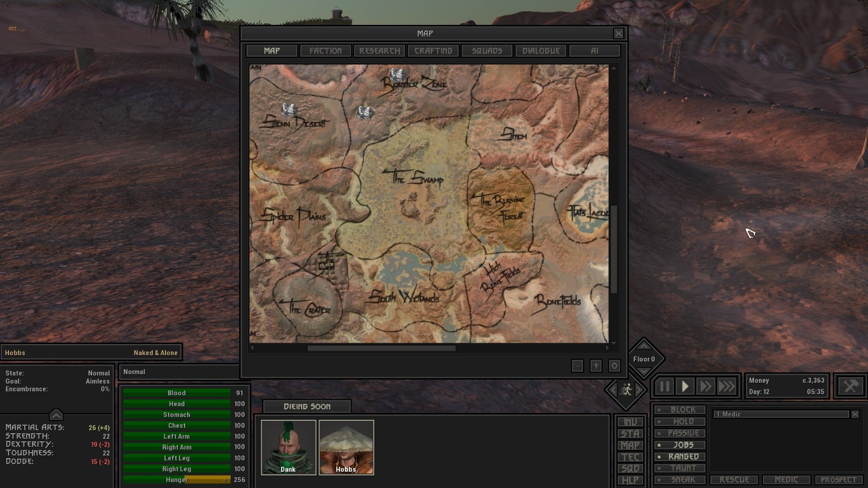Turn off the Ranged toggle

680,457
